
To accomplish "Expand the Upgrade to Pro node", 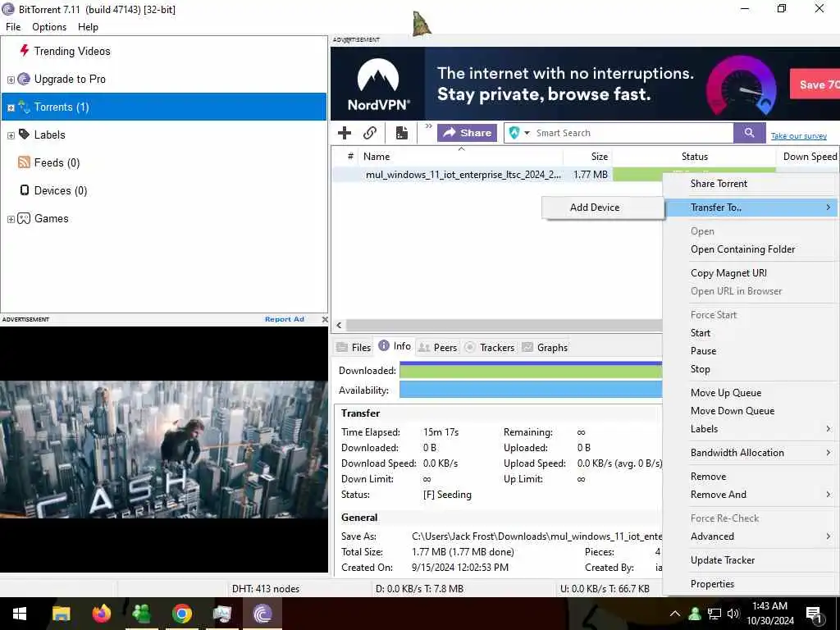I will click(x=11, y=80).
